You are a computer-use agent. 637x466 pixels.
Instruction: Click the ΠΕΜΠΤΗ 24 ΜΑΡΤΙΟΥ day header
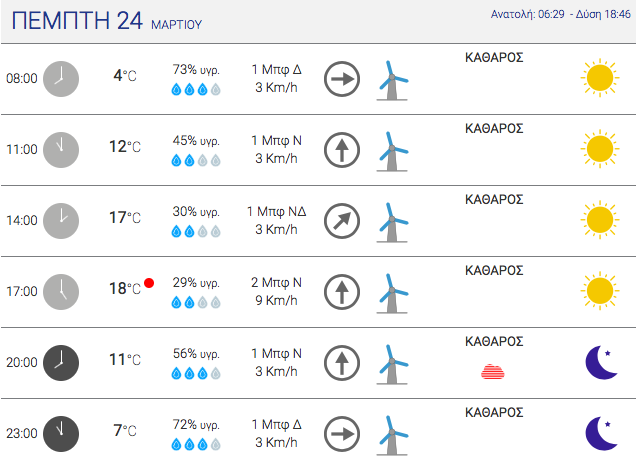click(106, 21)
